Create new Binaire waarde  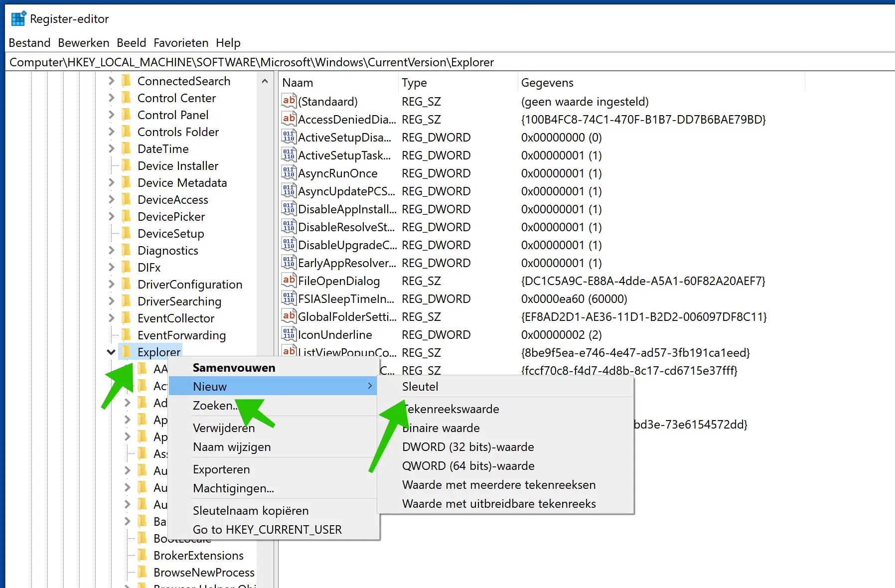tap(506, 428)
